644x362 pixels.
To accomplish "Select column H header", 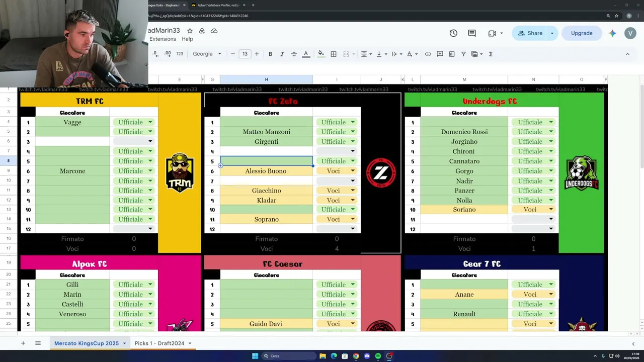I will click(266, 79).
